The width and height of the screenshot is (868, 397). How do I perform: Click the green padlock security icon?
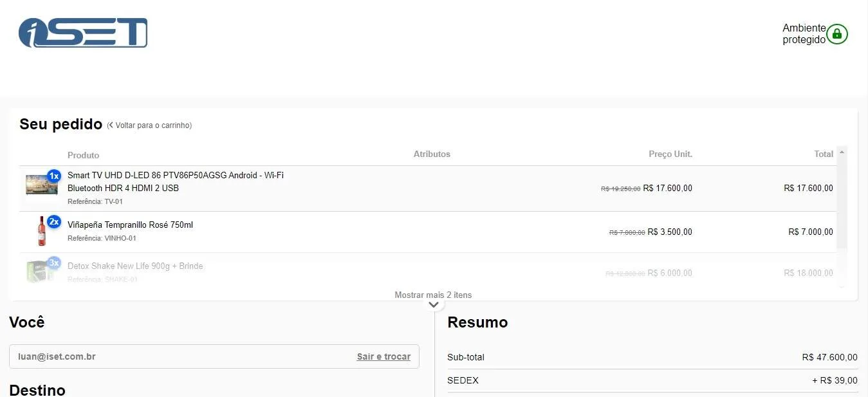point(837,34)
